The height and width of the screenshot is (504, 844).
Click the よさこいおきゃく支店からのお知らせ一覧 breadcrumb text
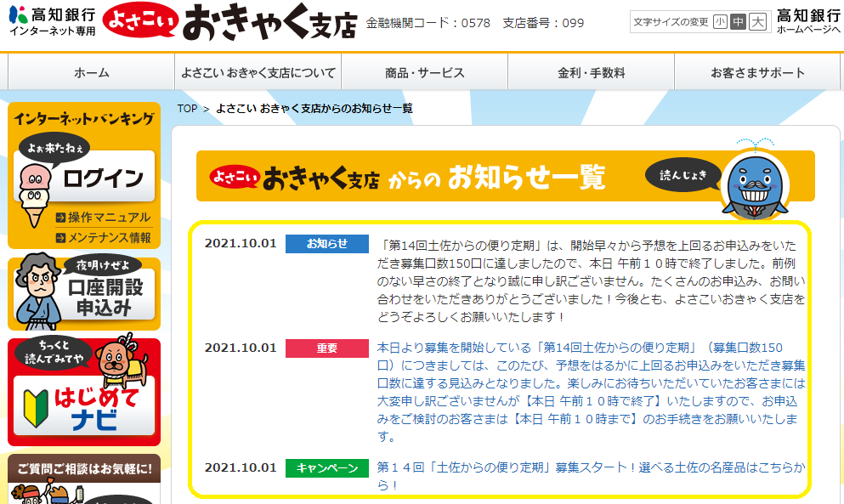(x=314, y=109)
